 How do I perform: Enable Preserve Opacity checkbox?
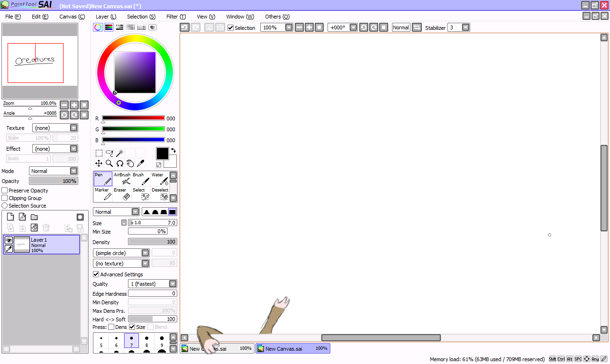coord(5,191)
